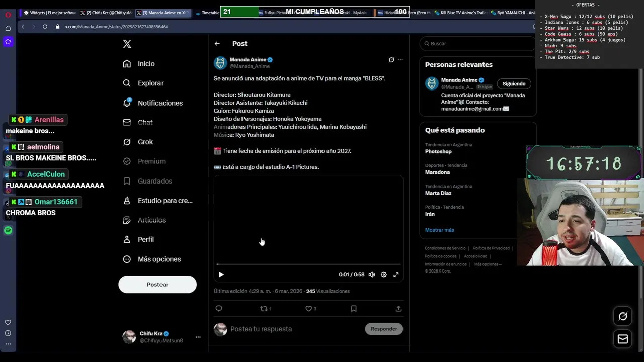644x362 pixels.
Task: Bookmark this post
Action: tap(354, 309)
